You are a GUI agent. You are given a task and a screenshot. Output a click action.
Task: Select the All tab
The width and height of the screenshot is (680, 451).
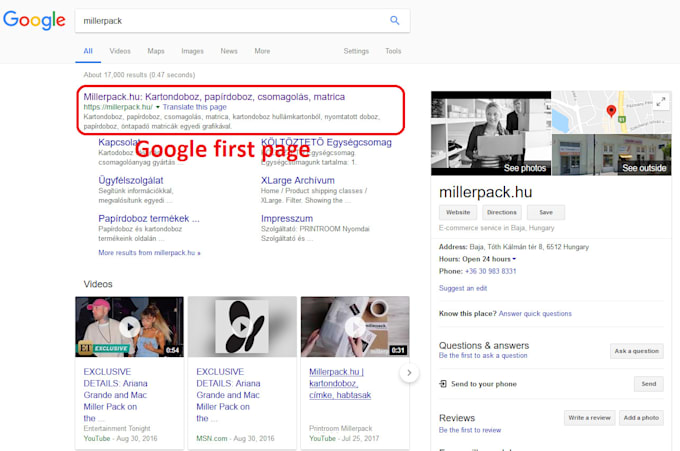click(x=88, y=51)
